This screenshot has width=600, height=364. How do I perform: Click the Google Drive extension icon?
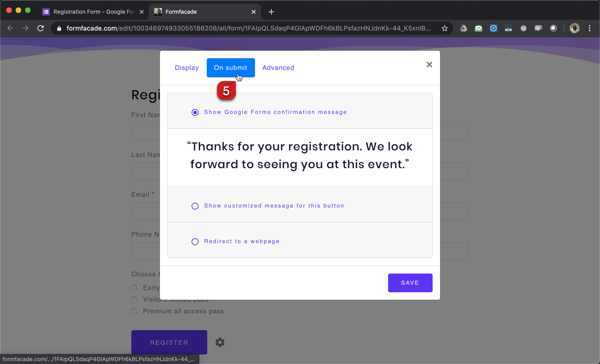463,29
